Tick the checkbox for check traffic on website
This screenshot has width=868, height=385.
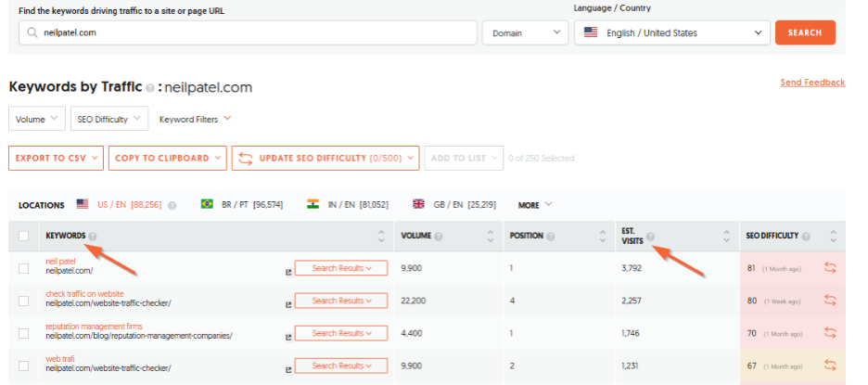click(x=24, y=301)
